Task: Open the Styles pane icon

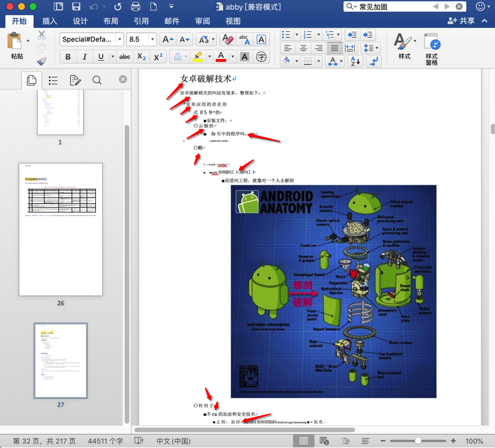Action: (x=432, y=49)
